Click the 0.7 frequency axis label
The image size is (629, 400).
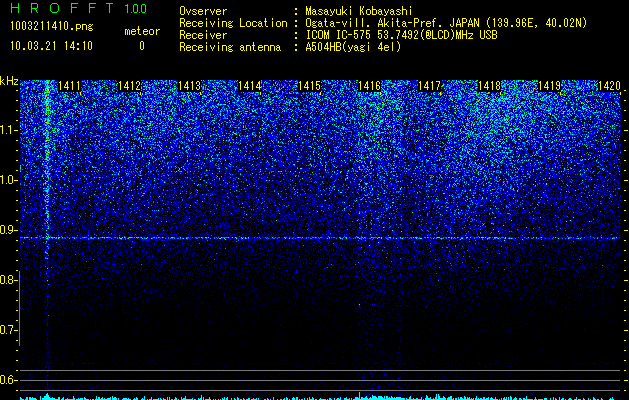click(x=8, y=330)
